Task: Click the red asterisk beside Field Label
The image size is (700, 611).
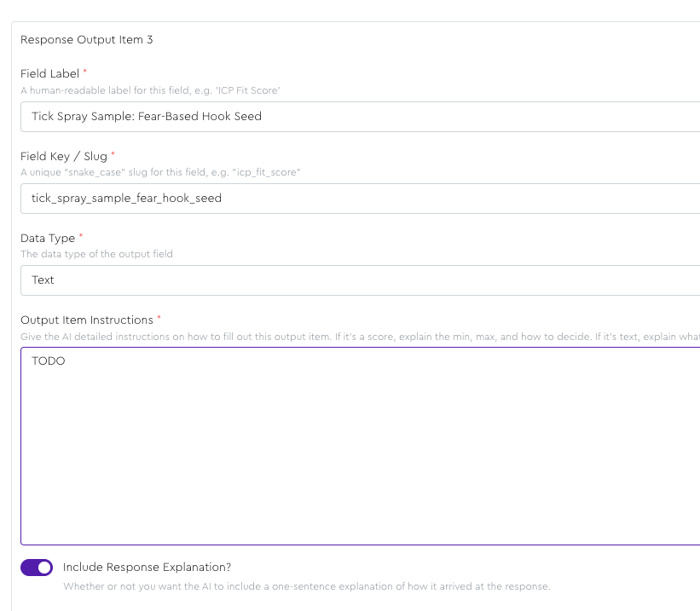Action: (x=85, y=73)
